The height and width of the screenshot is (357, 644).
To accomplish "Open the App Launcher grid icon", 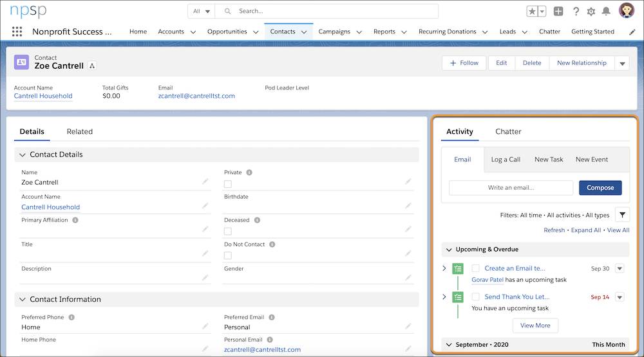I will pyautogui.click(x=17, y=32).
